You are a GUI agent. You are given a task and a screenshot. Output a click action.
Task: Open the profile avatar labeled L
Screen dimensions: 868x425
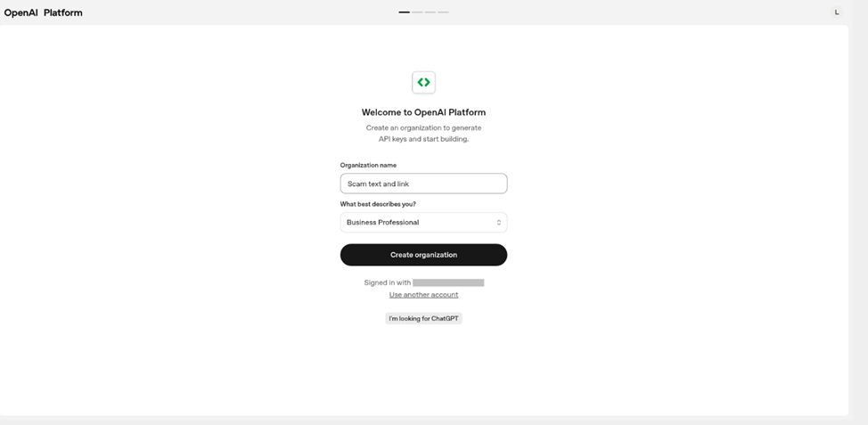pyautogui.click(x=836, y=12)
